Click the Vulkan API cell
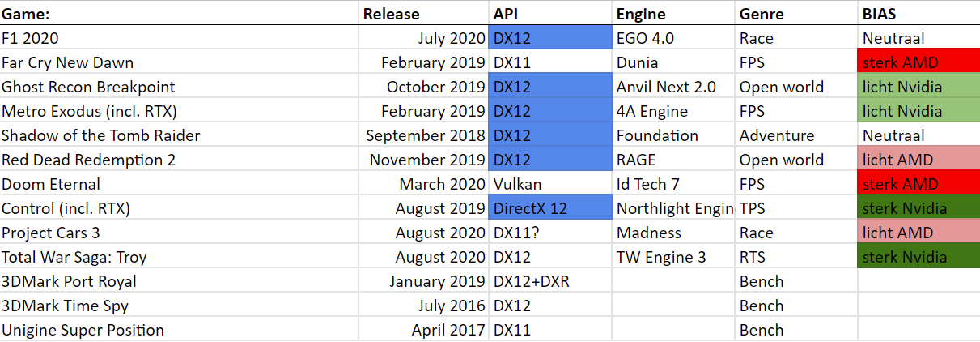This screenshot has height=342, width=980. 550,183
